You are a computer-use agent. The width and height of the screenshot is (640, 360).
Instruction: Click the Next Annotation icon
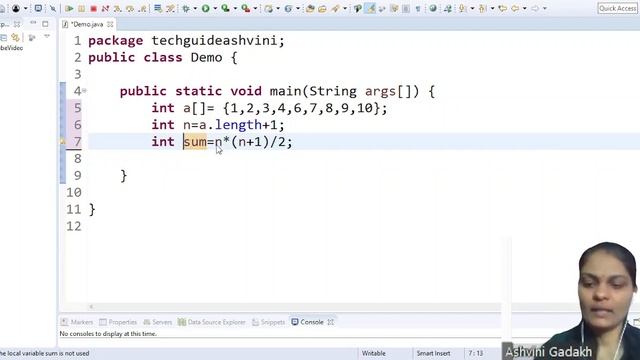462,8
